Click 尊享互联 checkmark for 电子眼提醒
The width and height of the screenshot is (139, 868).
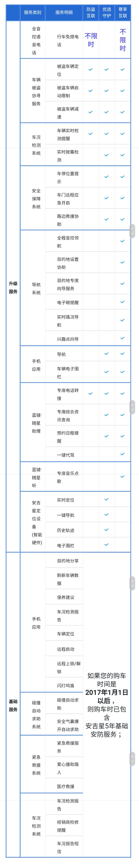(x=123, y=302)
